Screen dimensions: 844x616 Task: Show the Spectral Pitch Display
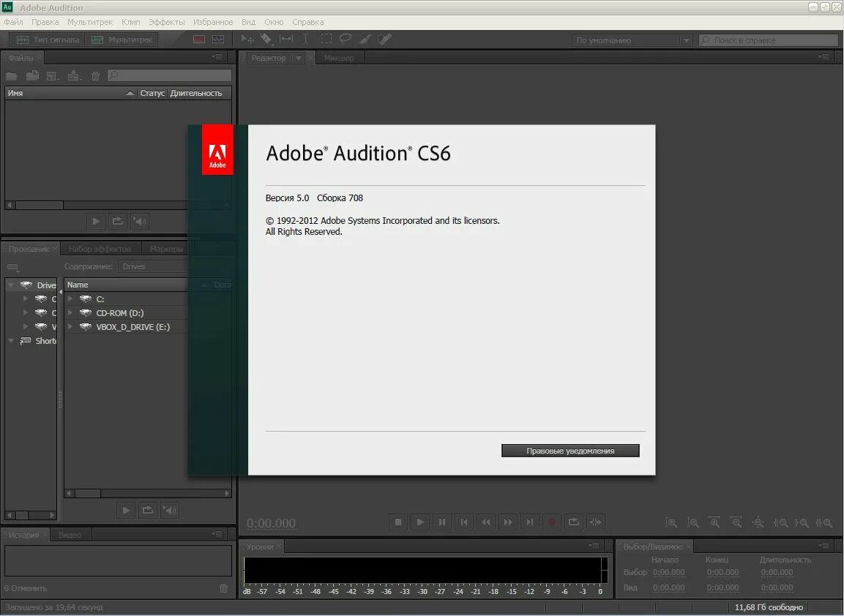coord(218,40)
